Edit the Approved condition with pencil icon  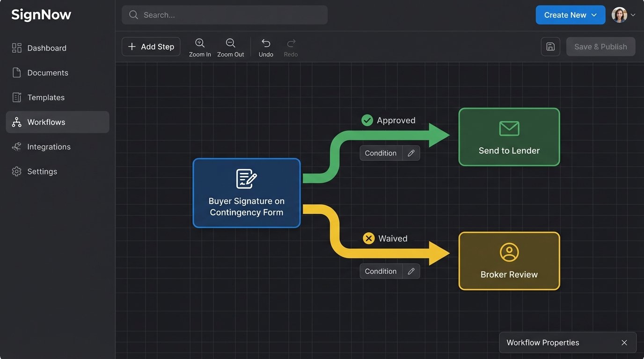pos(411,153)
